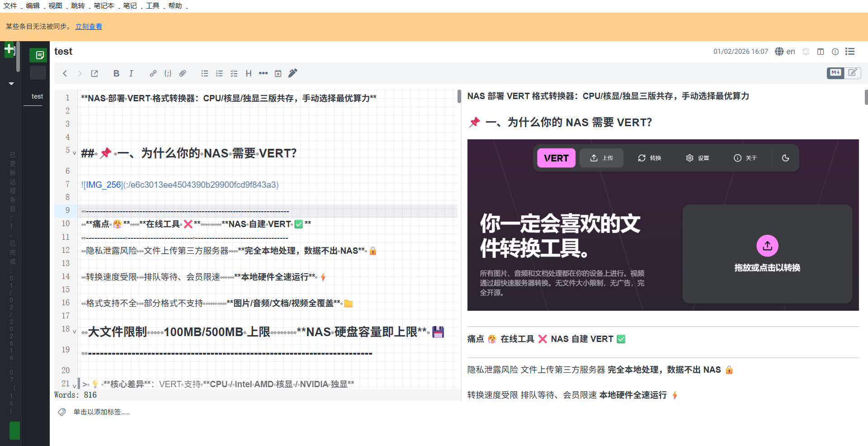Image resolution: width=868 pixels, height=446 pixels.
Task: Go back to the previous note
Action: [x=65, y=73]
